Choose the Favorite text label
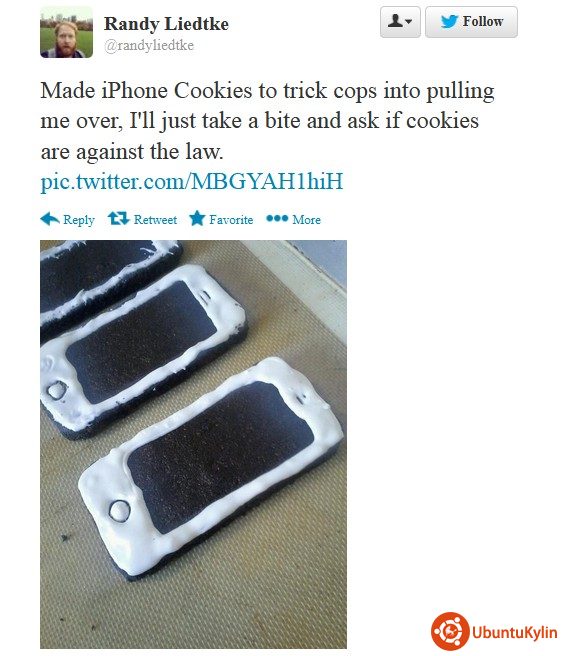Screen dimensions: 565x656 pos(231,220)
